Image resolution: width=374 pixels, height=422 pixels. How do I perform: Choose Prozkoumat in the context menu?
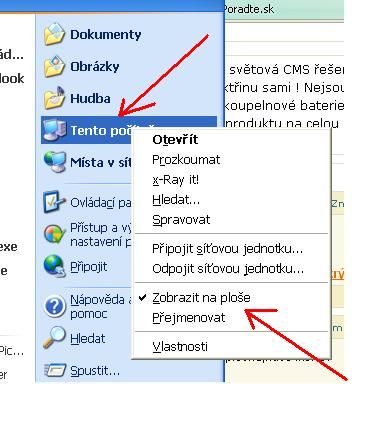coord(231,160)
